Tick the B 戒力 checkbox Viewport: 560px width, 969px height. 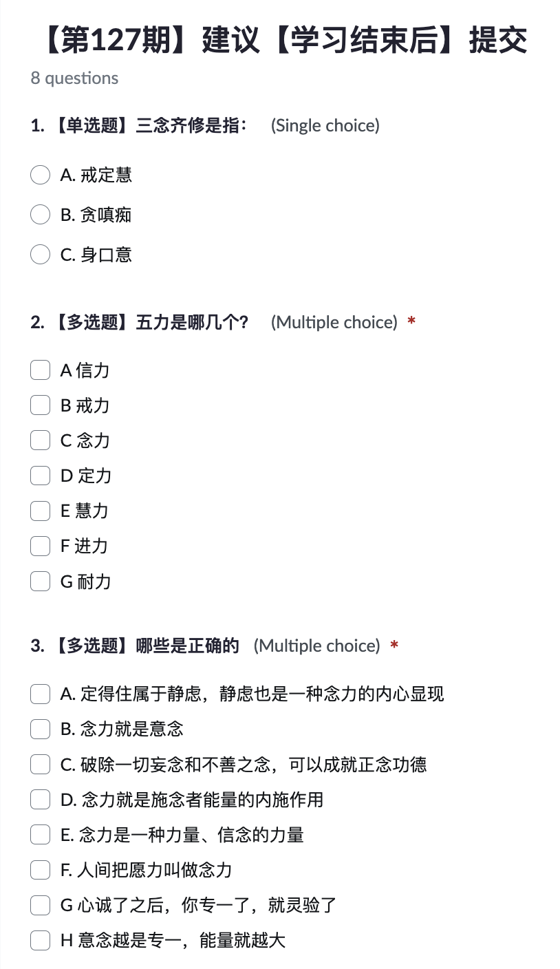pos(41,405)
